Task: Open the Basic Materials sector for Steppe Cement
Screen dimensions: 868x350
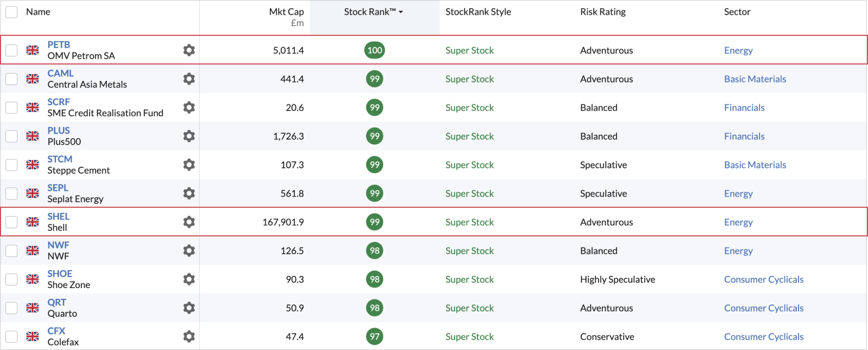Action: tap(755, 165)
